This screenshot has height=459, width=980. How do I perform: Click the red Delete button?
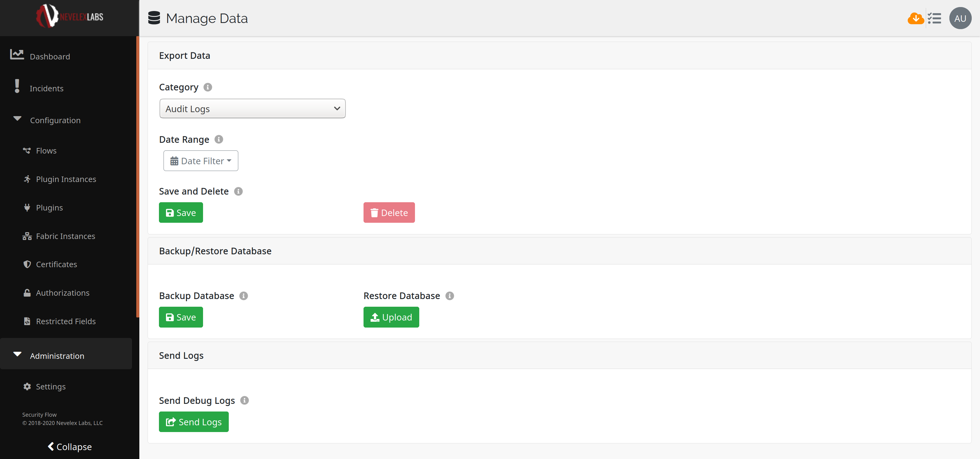tap(389, 213)
